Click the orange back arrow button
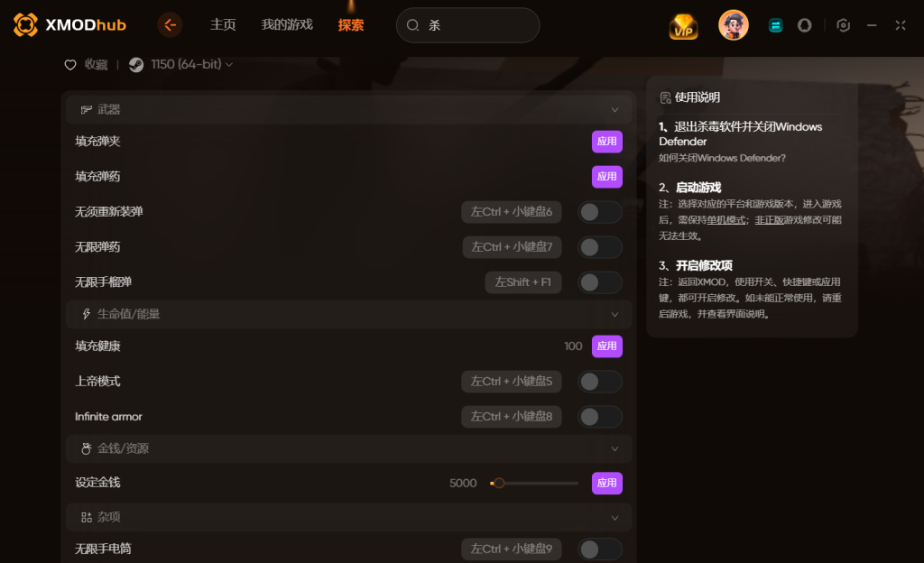This screenshot has height=563, width=924. tap(170, 24)
